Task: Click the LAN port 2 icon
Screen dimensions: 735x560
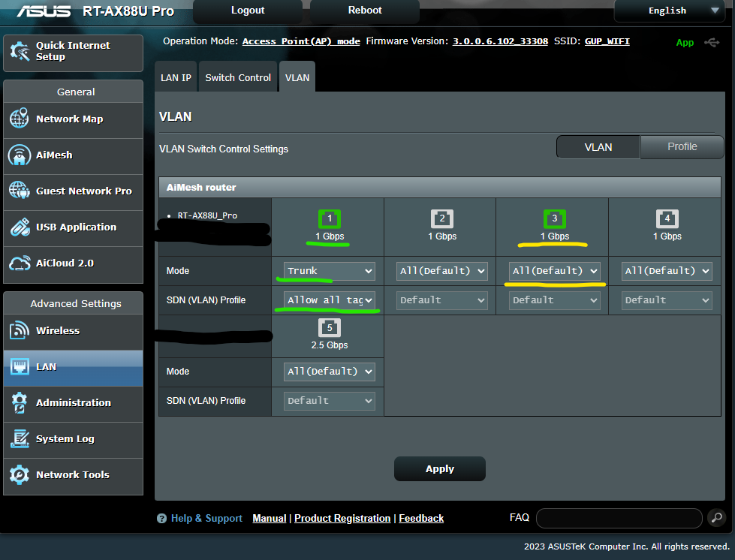Action: pyautogui.click(x=442, y=219)
